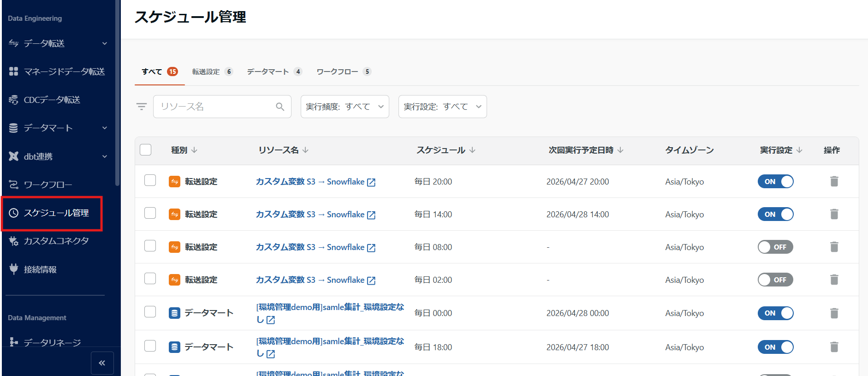Turn on the 毎日 02:00 OFF toggle
868x376 pixels.
click(776, 280)
